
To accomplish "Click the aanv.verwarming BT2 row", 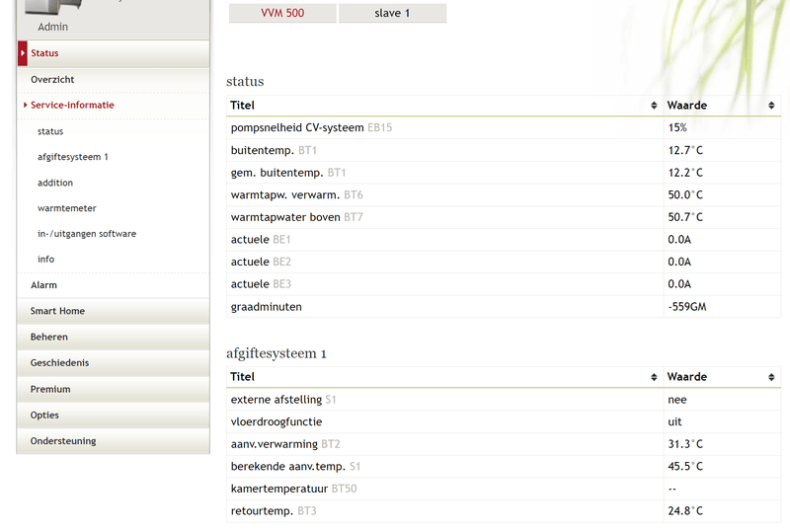I will pos(504,444).
